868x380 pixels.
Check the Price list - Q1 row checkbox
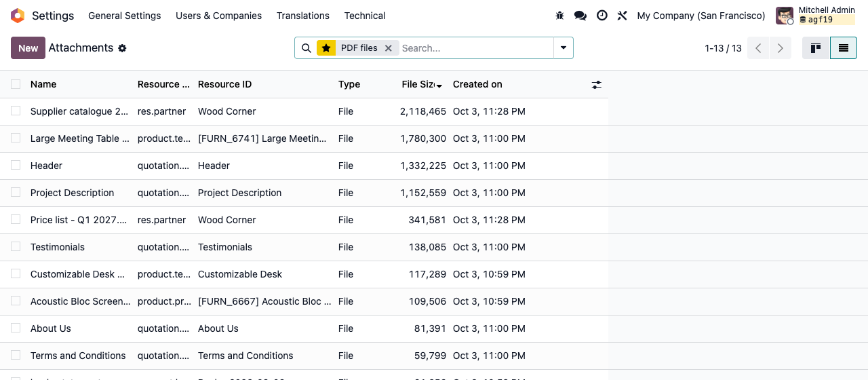[x=16, y=219]
